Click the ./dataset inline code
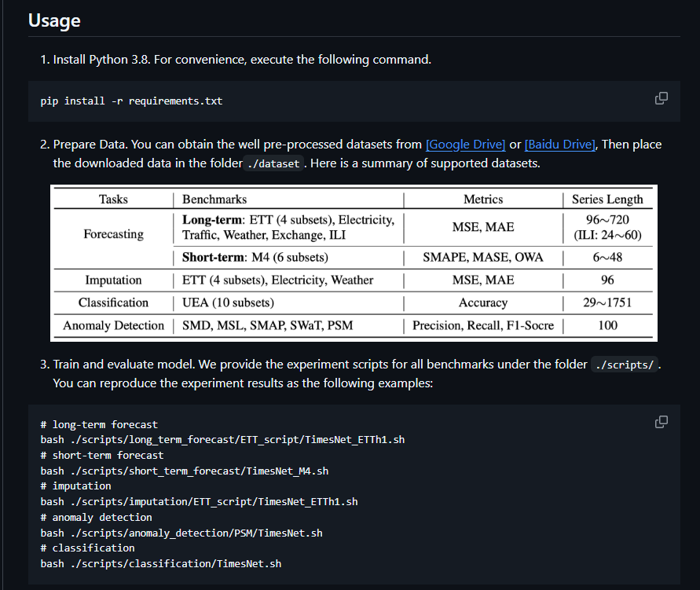700x590 pixels. pyautogui.click(x=273, y=163)
